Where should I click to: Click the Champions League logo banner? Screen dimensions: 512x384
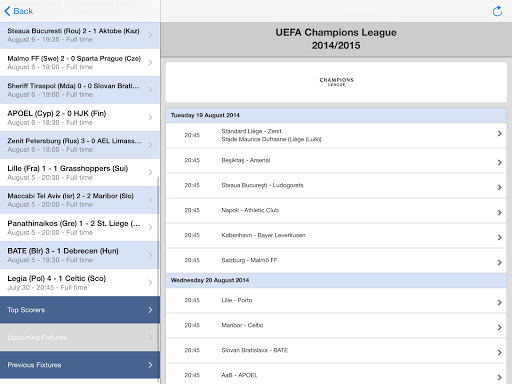pos(336,82)
